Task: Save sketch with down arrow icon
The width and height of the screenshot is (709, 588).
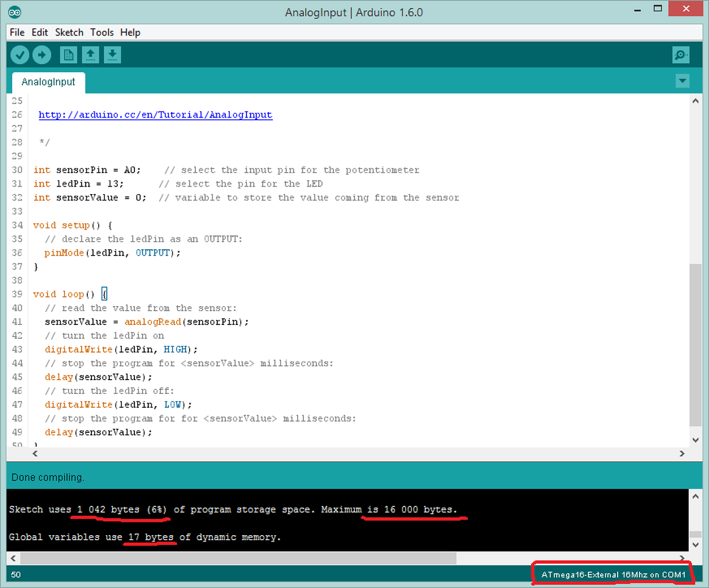Action: 112,55
